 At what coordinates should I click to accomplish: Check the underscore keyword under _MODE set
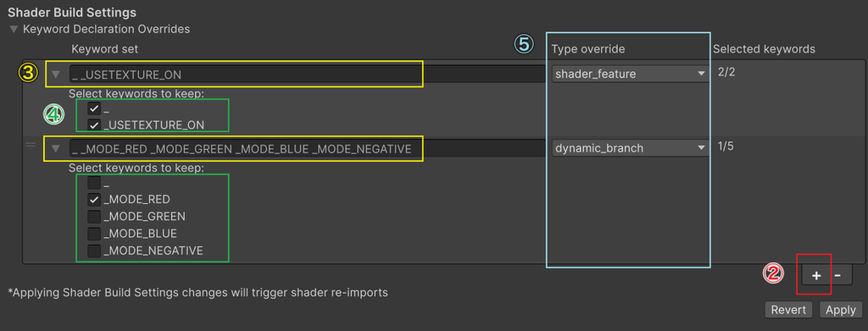[94, 182]
